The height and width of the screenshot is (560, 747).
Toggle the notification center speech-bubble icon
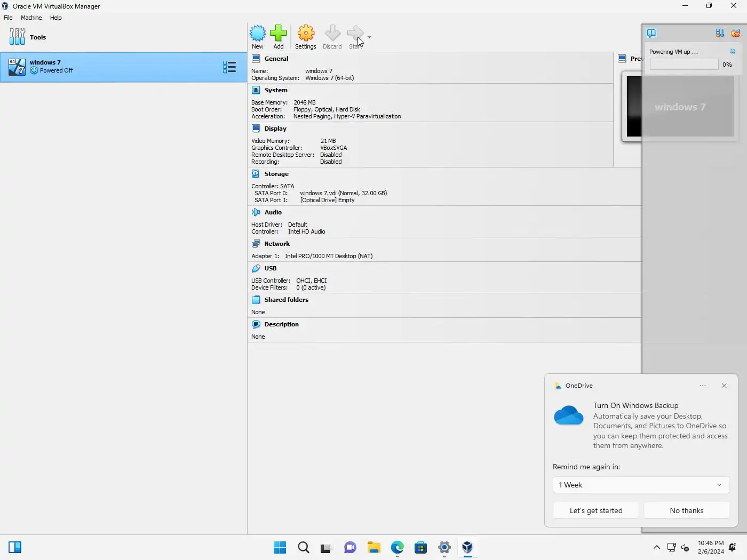(651, 33)
